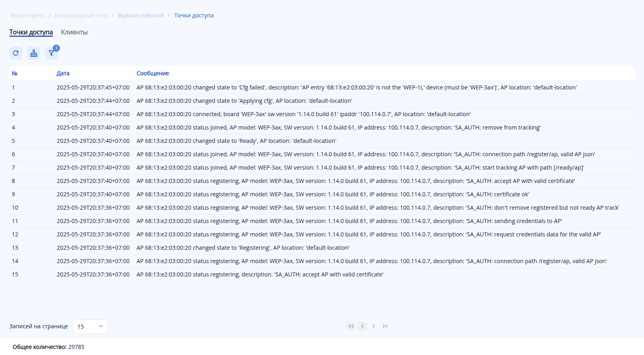This screenshot has width=644, height=355.
Task: Sort by the Дата column header
Action: [63, 73]
